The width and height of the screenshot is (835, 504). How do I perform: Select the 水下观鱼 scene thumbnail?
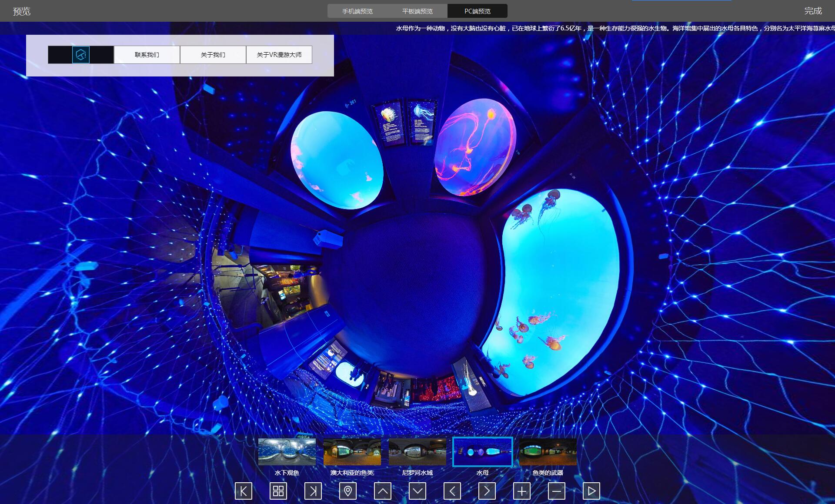287,452
